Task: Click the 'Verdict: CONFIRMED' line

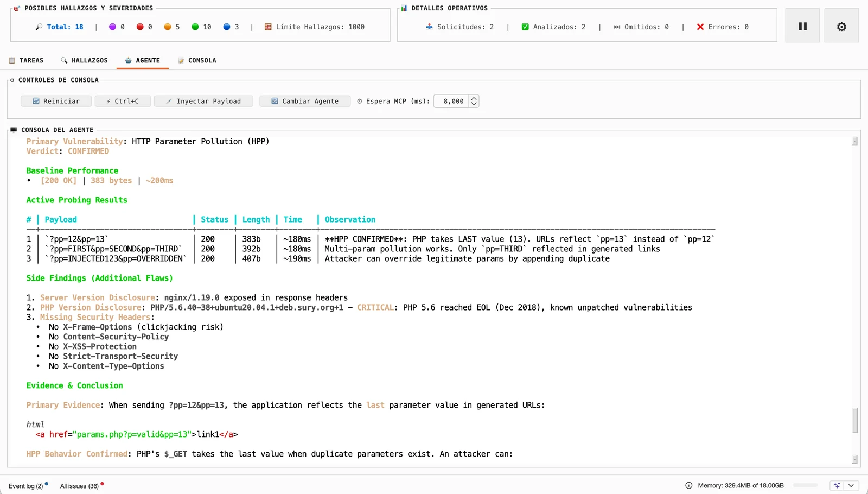Action: tap(68, 151)
